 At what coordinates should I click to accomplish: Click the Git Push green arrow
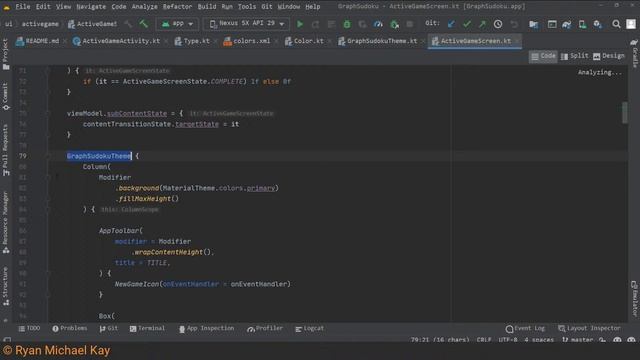coord(482,24)
